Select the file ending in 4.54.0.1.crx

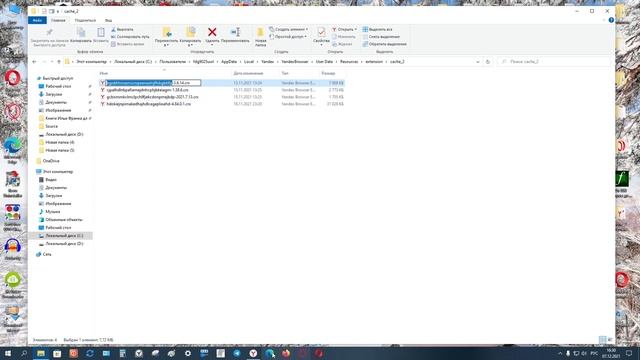[149, 104]
